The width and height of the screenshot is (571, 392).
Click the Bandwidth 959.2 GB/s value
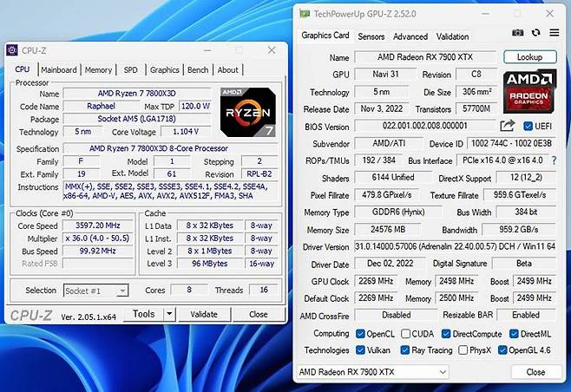coord(519,229)
